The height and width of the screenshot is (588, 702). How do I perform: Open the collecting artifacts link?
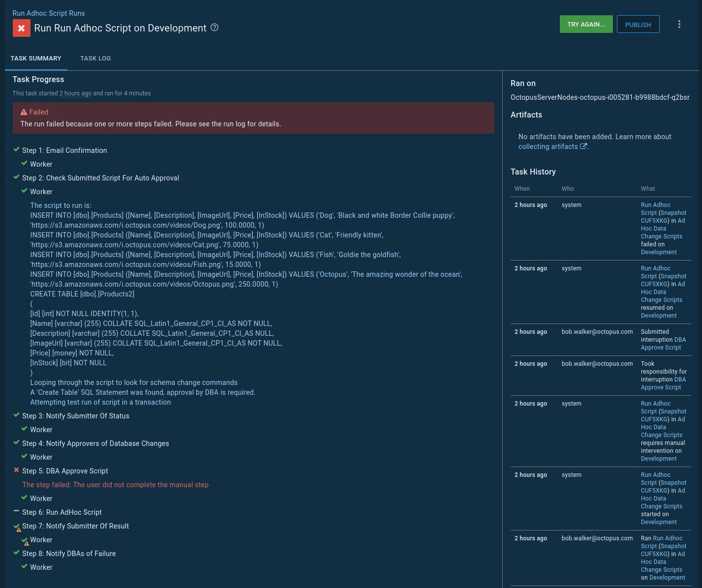tap(548, 147)
